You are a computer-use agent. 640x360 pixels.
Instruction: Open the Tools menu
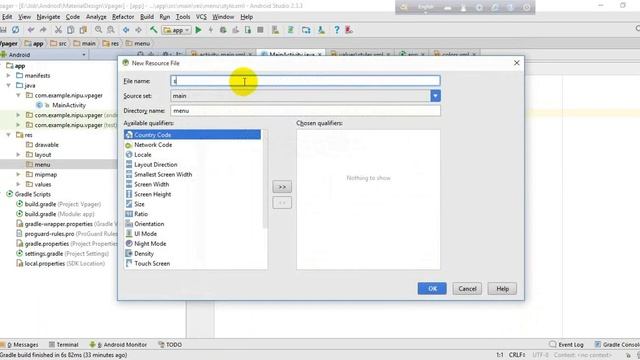pyautogui.click(x=183, y=17)
